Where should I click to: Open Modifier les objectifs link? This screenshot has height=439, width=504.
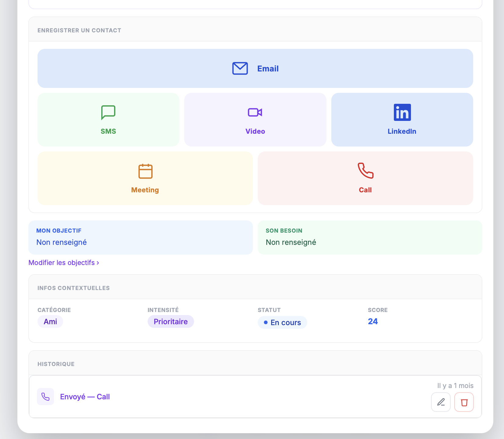tap(64, 263)
